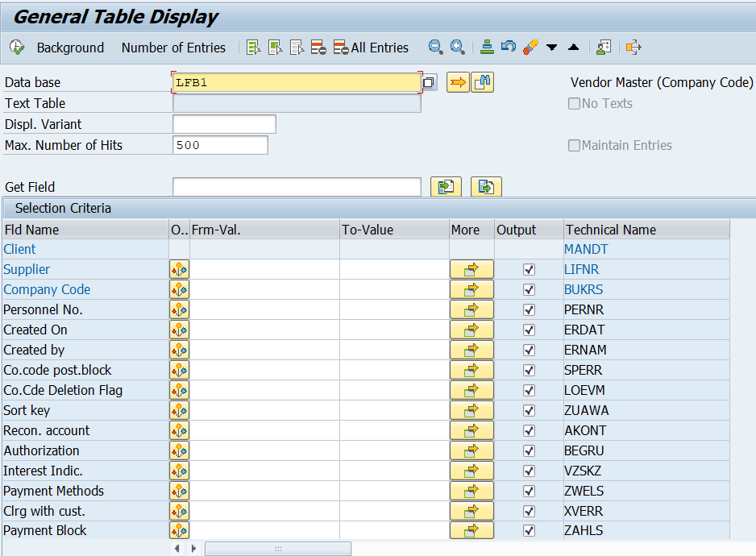Open More selections for Interest Indic.

(x=471, y=471)
